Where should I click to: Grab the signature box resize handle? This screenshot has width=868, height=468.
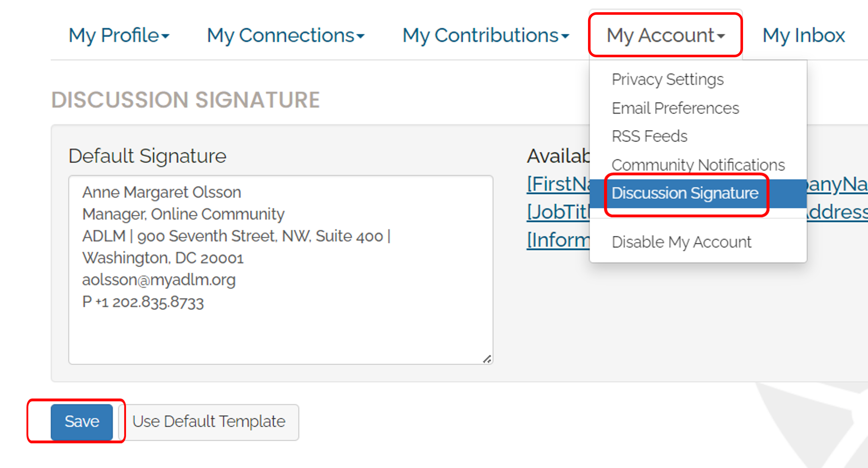pos(487,359)
